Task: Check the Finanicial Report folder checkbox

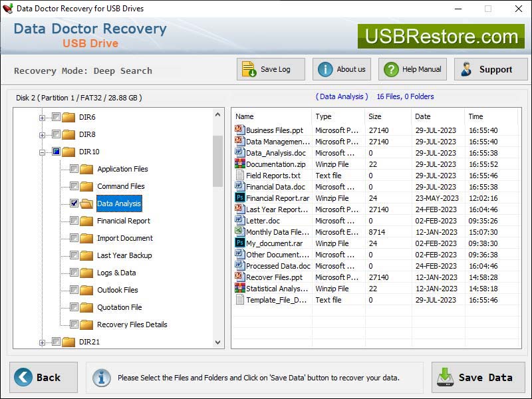Action: click(x=75, y=221)
